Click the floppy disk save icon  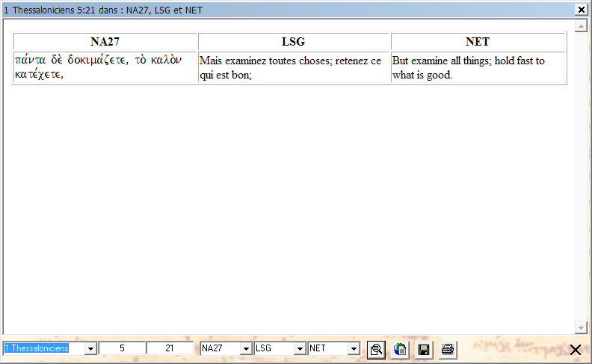coord(424,350)
